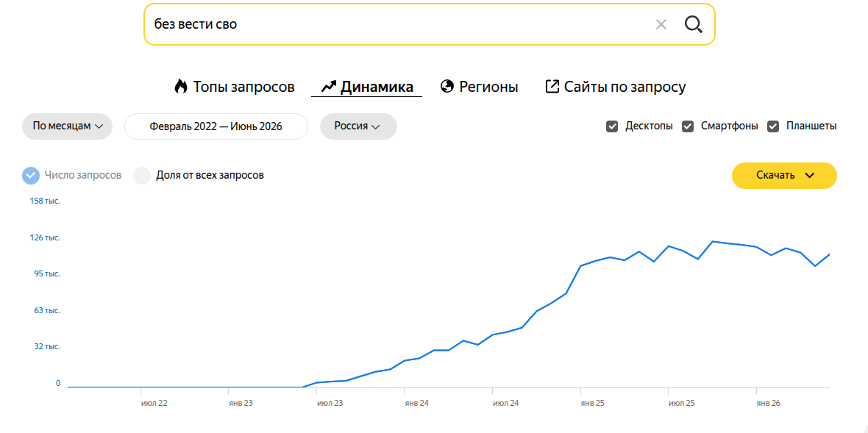Clear the search query with X icon

661,24
